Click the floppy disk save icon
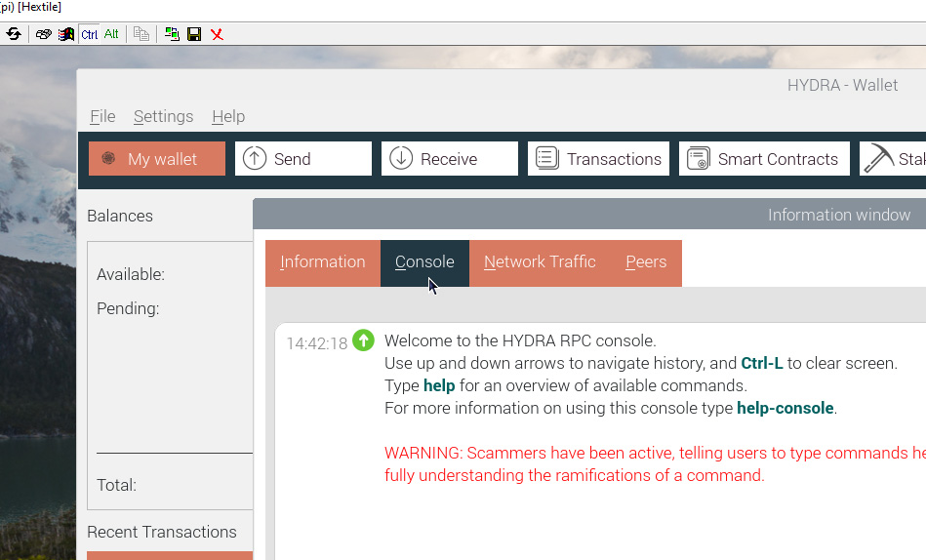Screen dimensions: 926x560 tap(194, 34)
